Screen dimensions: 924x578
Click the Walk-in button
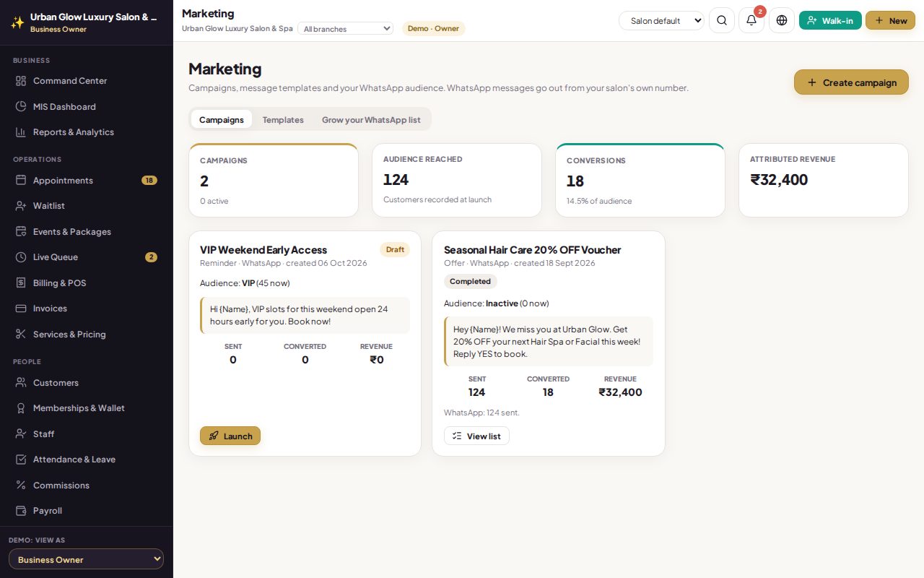click(x=830, y=20)
